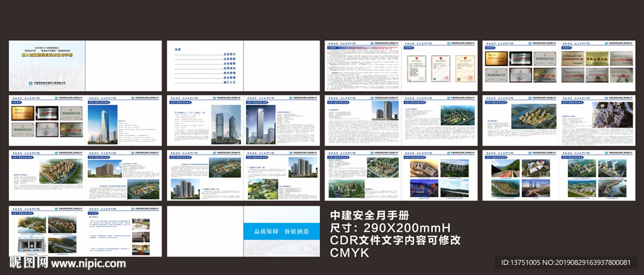Click the '企业资质' contents entry
The height and width of the screenshot is (275, 644).
pos(229,59)
